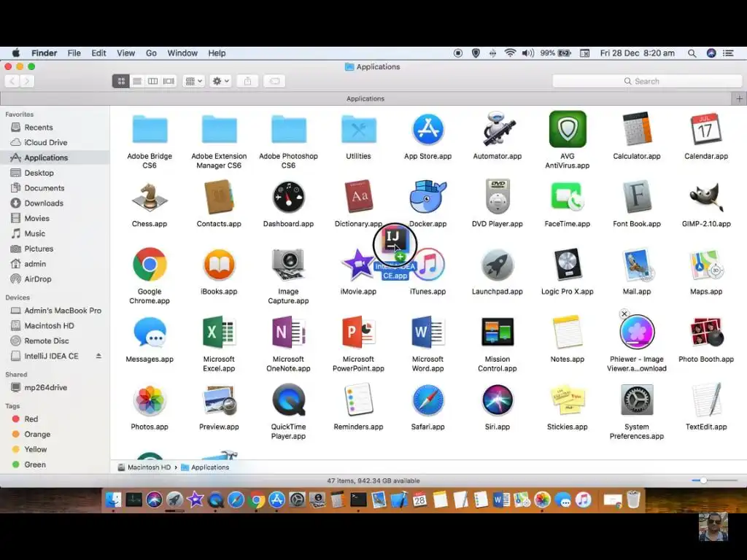Image resolution: width=747 pixels, height=560 pixels.
Task: Open the Go menu
Action: (151, 52)
